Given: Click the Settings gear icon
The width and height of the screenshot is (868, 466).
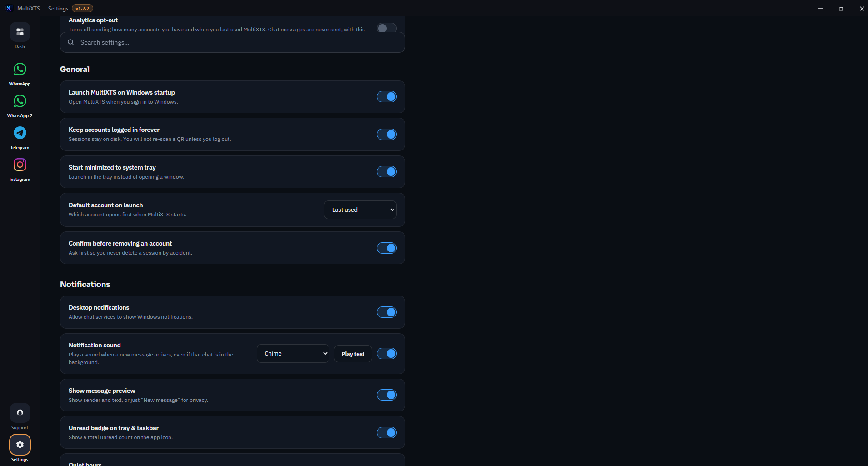Looking at the screenshot, I should click(x=20, y=445).
